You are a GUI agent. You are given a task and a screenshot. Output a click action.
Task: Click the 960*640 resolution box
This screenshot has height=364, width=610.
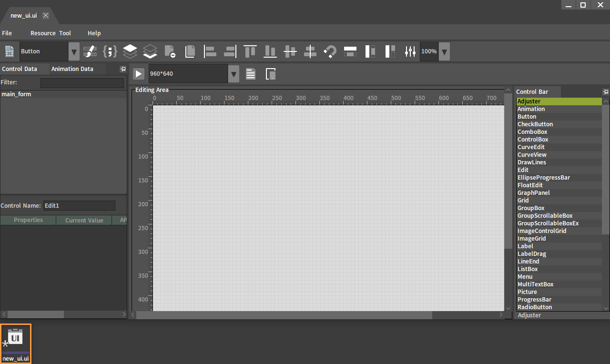[x=188, y=74]
